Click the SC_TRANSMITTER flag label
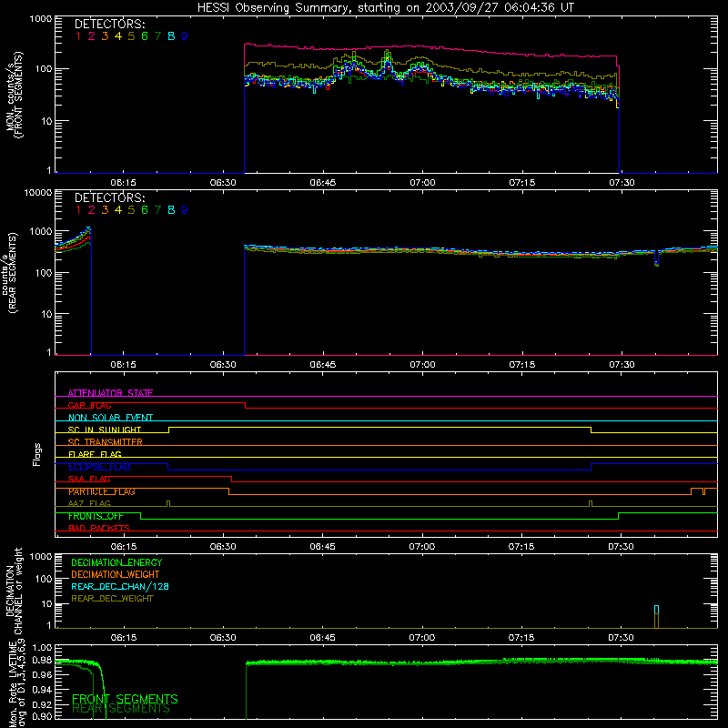 point(105,442)
